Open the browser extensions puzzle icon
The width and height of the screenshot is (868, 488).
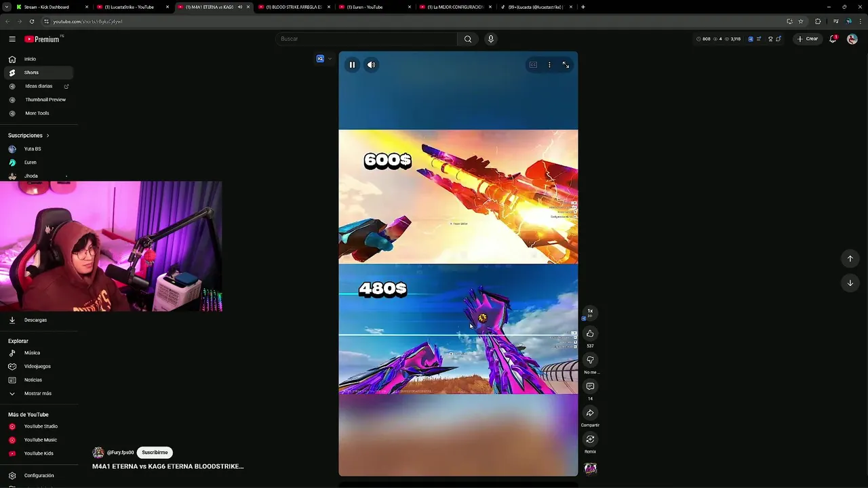point(818,22)
